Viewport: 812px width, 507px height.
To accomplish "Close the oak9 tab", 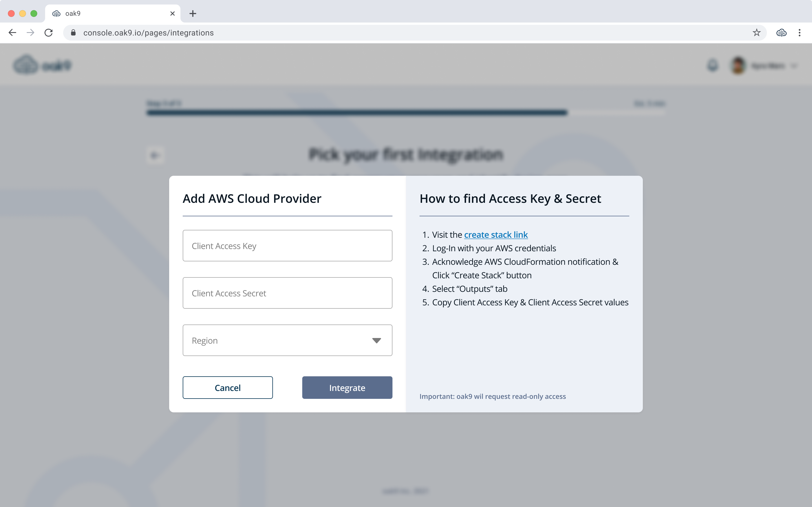I will tap(173, 14).
